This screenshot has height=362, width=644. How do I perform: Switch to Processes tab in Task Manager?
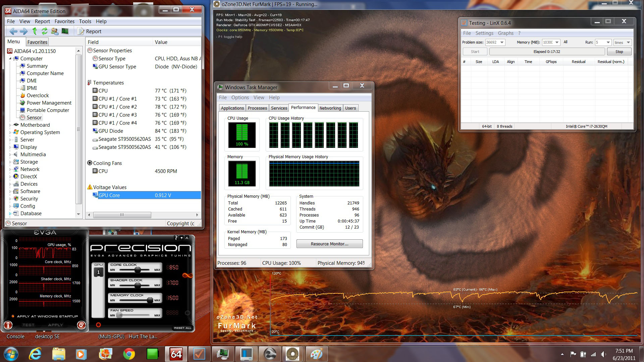pos(257,108)
